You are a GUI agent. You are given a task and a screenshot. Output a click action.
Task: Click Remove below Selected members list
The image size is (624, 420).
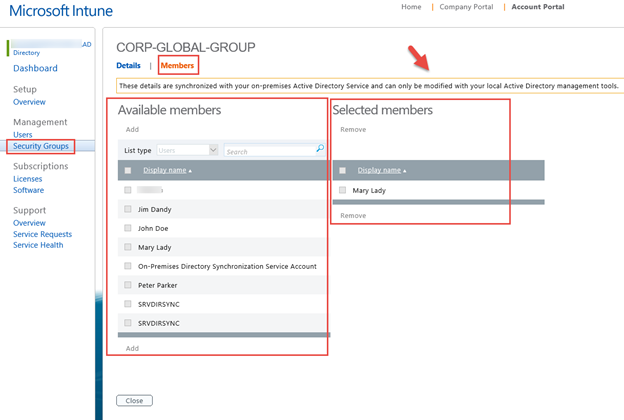353,215
